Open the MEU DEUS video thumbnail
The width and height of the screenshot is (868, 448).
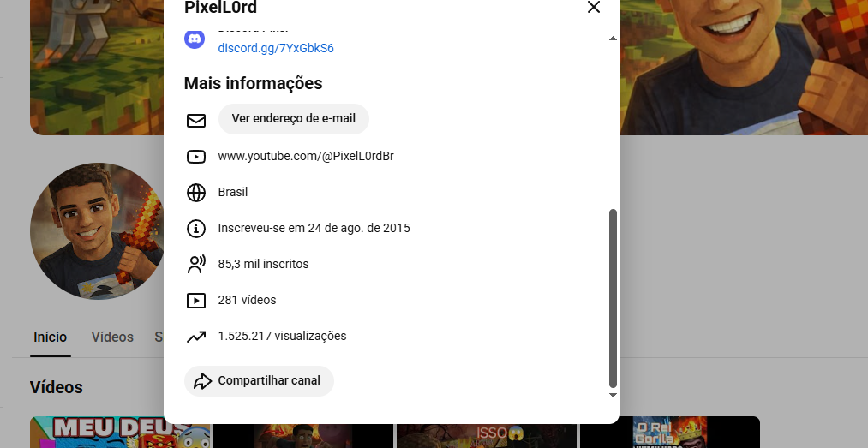pyautogui.click(x=121, y=432)
